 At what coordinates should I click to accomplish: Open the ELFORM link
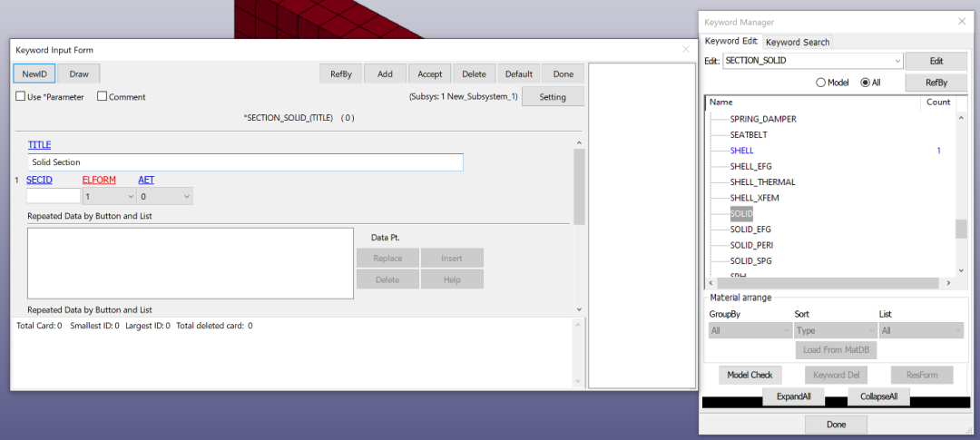(100, 180)
